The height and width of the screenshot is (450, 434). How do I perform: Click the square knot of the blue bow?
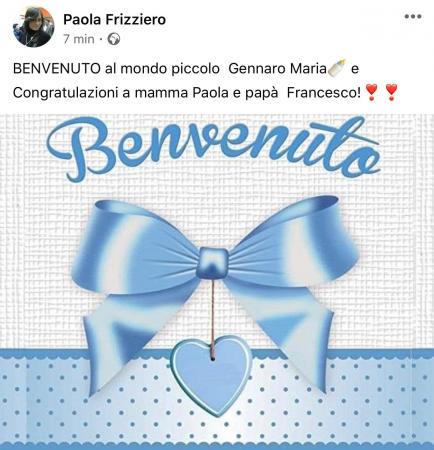pyautogui.click(x=214, y=263)
